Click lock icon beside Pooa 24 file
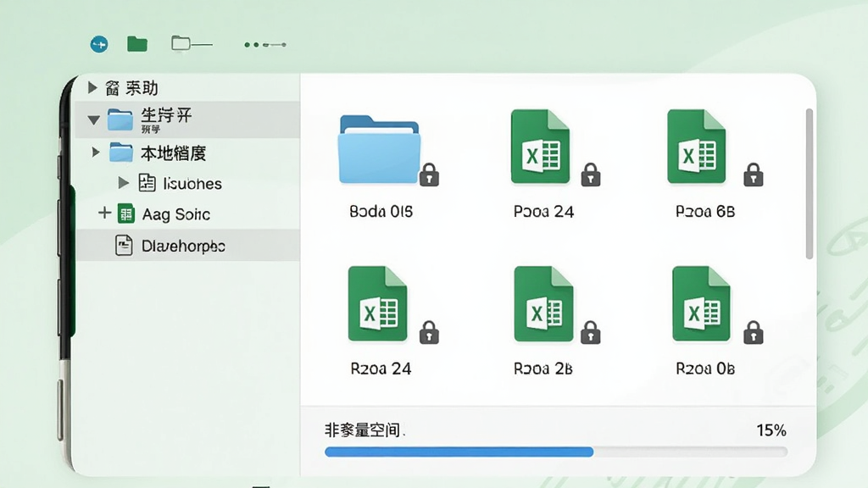The width and height of the screenshot is (868, 488). click(x=591, y=175)
